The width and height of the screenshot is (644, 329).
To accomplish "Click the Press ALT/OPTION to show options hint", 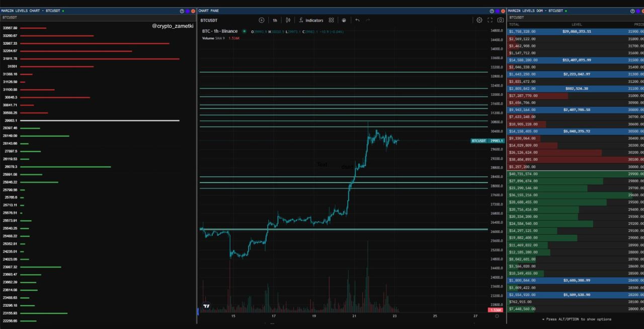I will pyautogui.click(x=577, y=319).
